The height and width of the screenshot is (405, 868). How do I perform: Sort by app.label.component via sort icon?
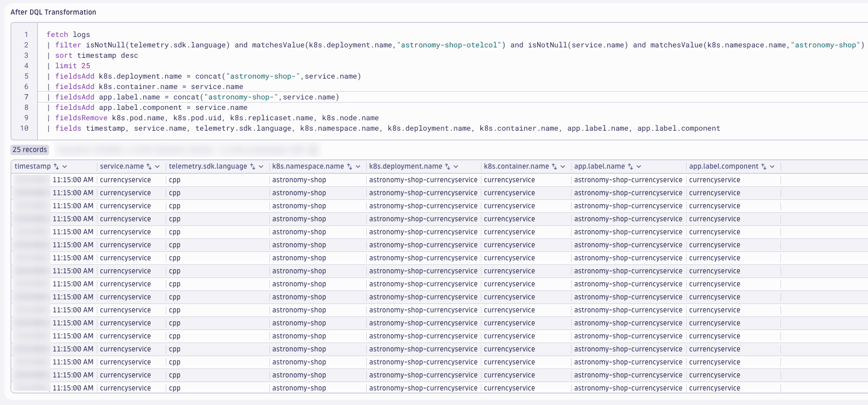pyautogui.click(x=764, y=167)
